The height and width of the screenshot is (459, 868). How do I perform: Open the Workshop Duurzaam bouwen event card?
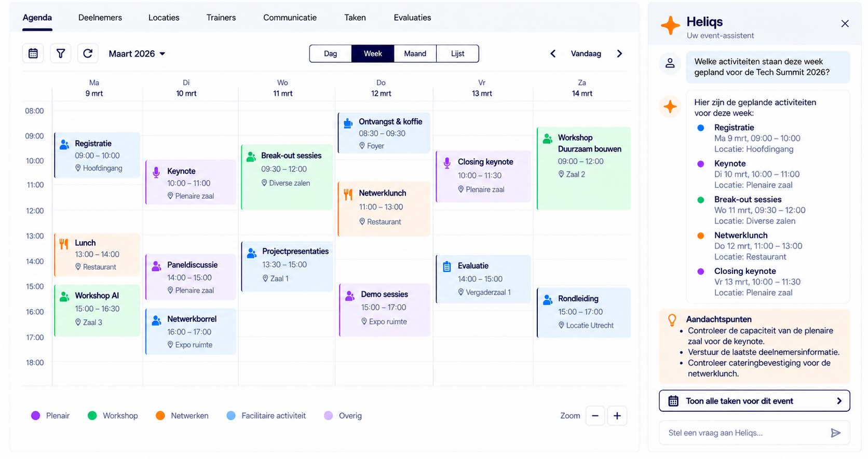(584, 169)
